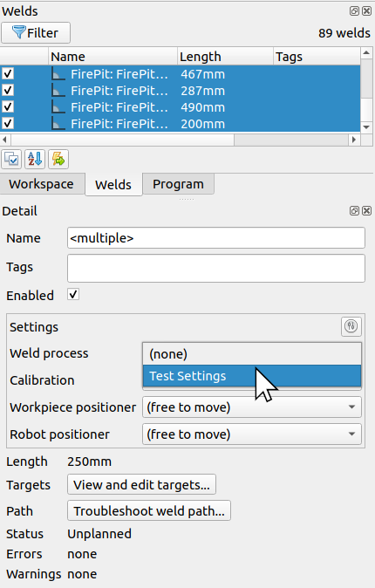Switch to the Workspace tab
This screenshot has width=375, height=588.
[42, 184]
